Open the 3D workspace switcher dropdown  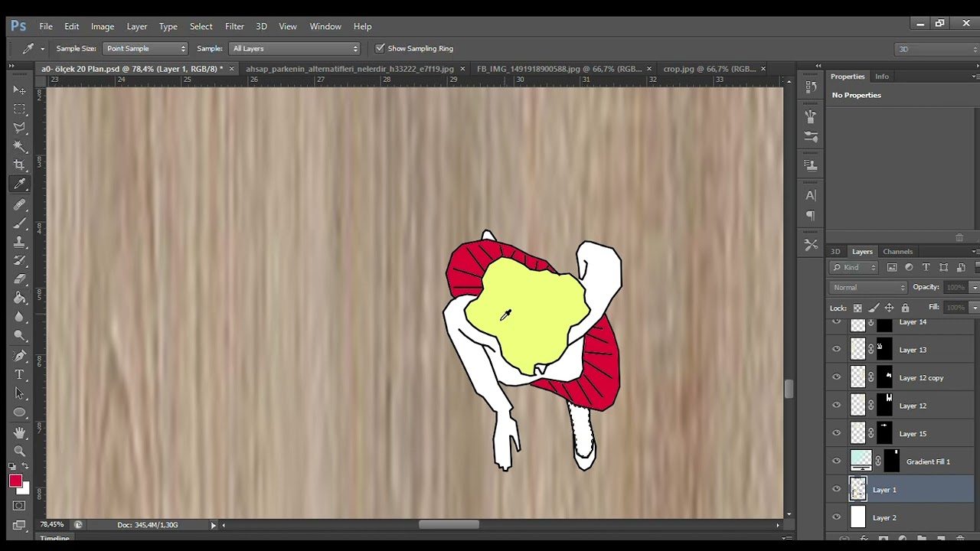tap(936, 49)
